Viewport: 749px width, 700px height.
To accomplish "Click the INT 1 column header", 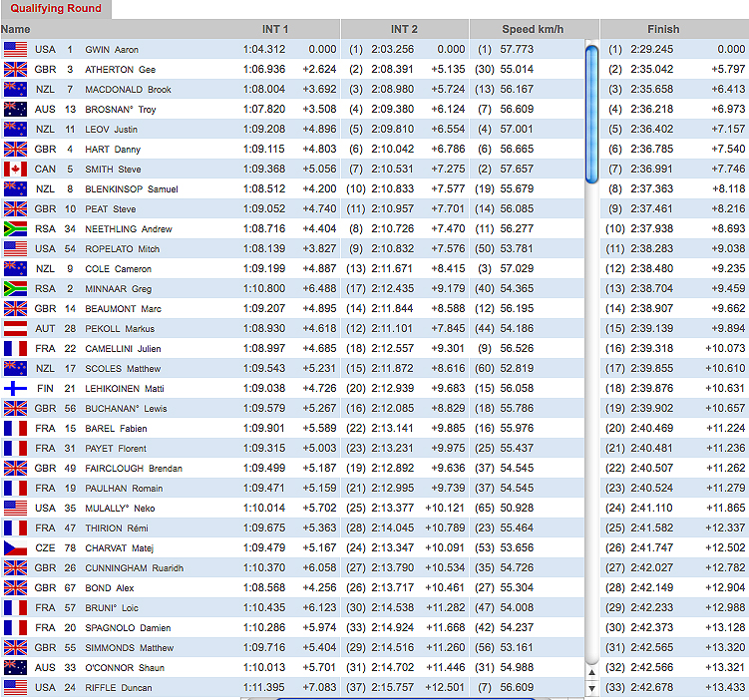I will (275, 29).
